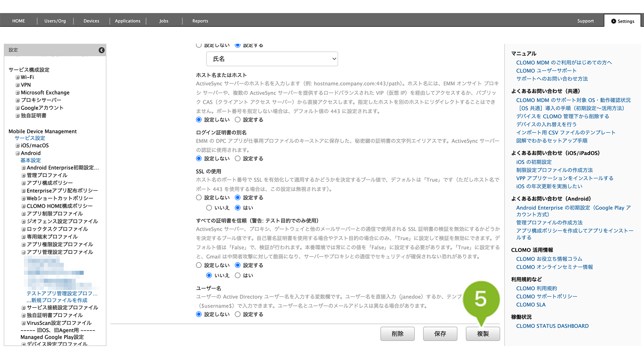
Task: Open …新規プロファイルを作成 link
Action: coord(57,300)
